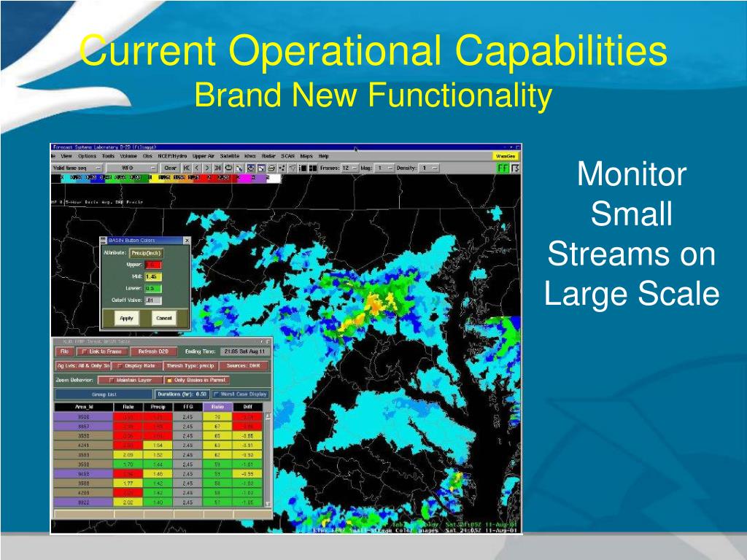Click the yellow Mid threshold field
Viewport: 747px width, 560px height.
pos(153,276)
